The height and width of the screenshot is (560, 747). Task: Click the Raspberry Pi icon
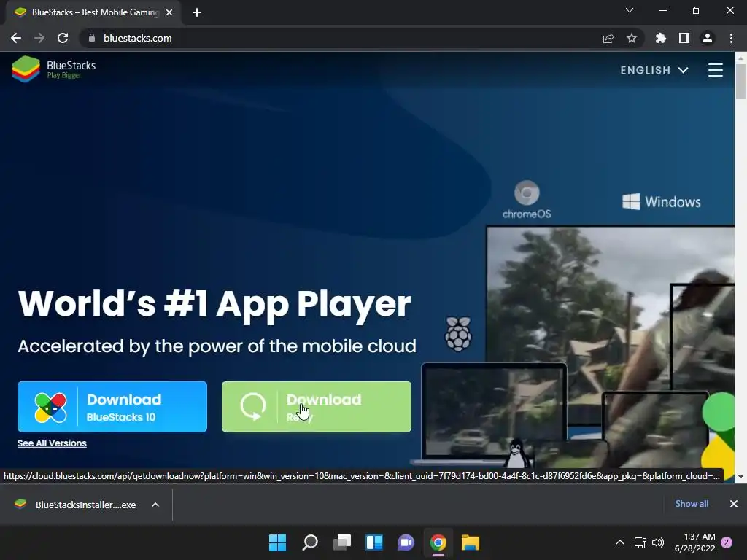tap(458, 334)
